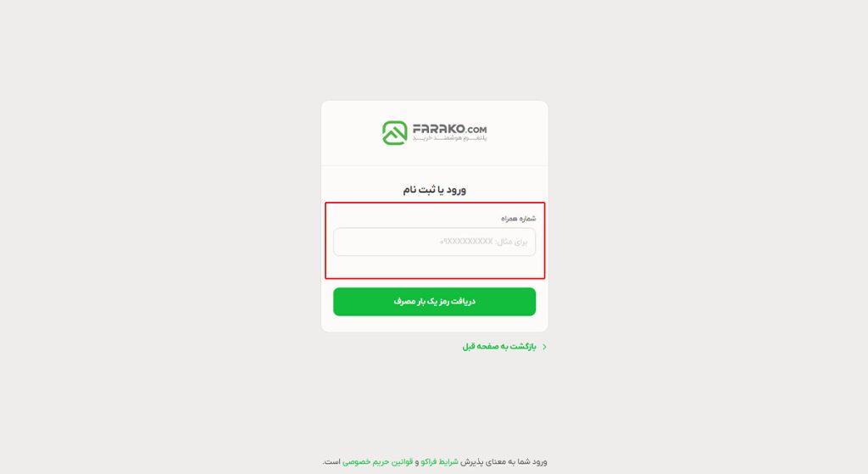Click 'دریافت رمز یک بار مصرف' button text
Screen dimensions: 868x474
point(435,301)
